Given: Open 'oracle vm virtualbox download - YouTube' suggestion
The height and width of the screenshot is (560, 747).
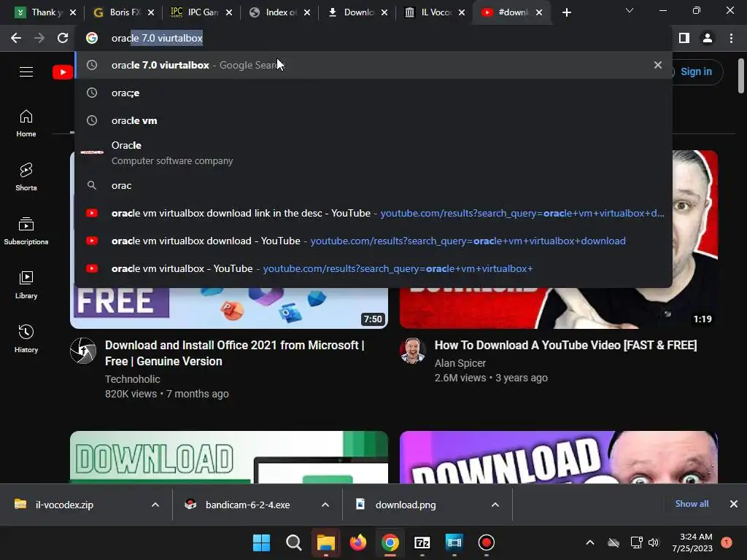Looking at the screenshot, I should [x=373, y=241].
